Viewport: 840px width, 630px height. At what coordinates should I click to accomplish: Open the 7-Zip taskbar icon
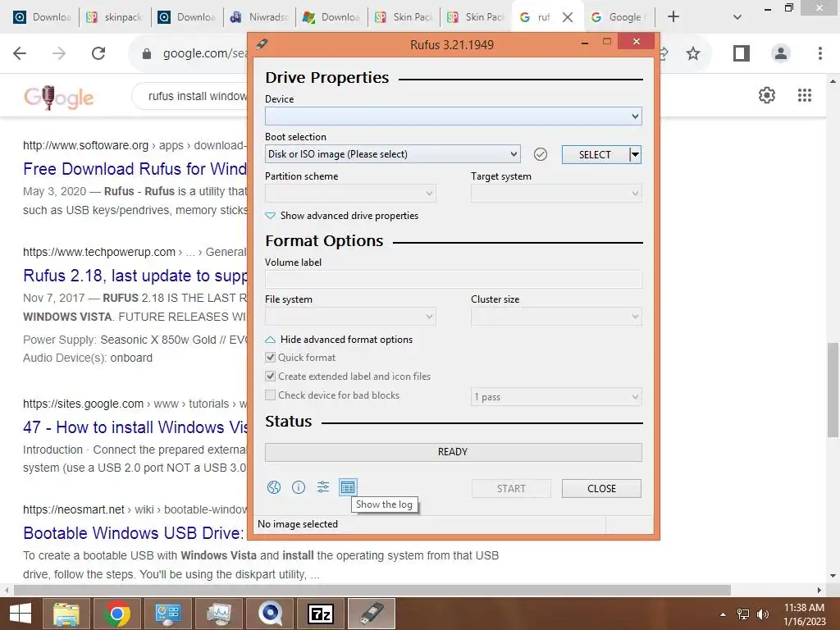pyautogui.click(x=321, y=614)
